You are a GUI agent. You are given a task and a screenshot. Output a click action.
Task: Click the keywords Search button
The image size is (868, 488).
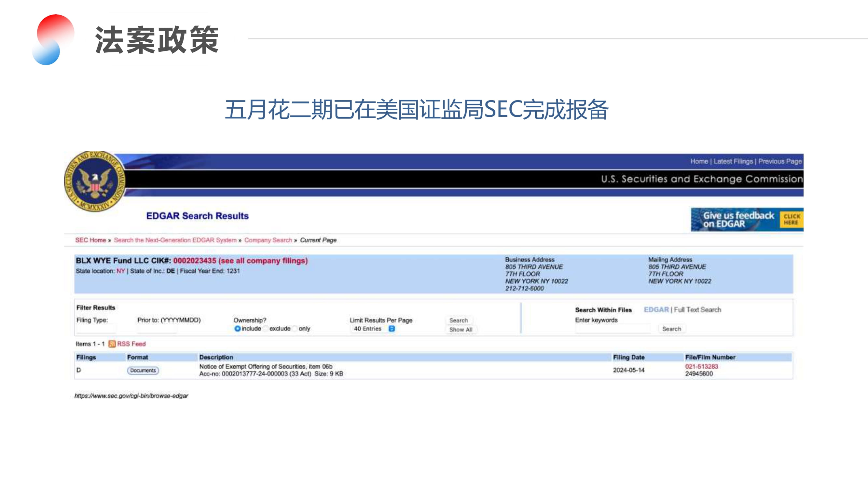click(671, 329)
